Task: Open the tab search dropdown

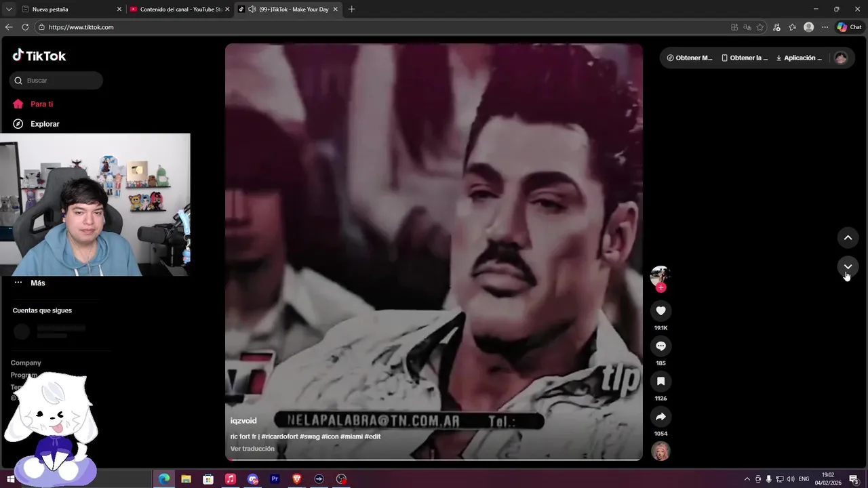Action: coord(8,9)
